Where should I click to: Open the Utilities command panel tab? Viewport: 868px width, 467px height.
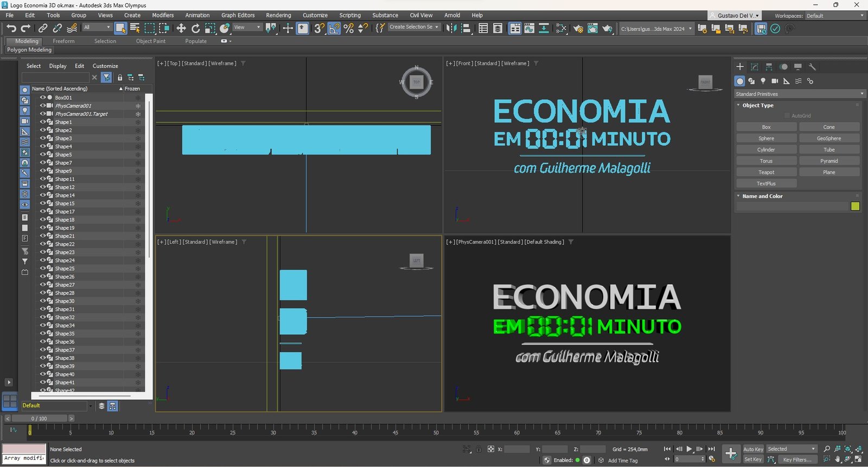812,67
